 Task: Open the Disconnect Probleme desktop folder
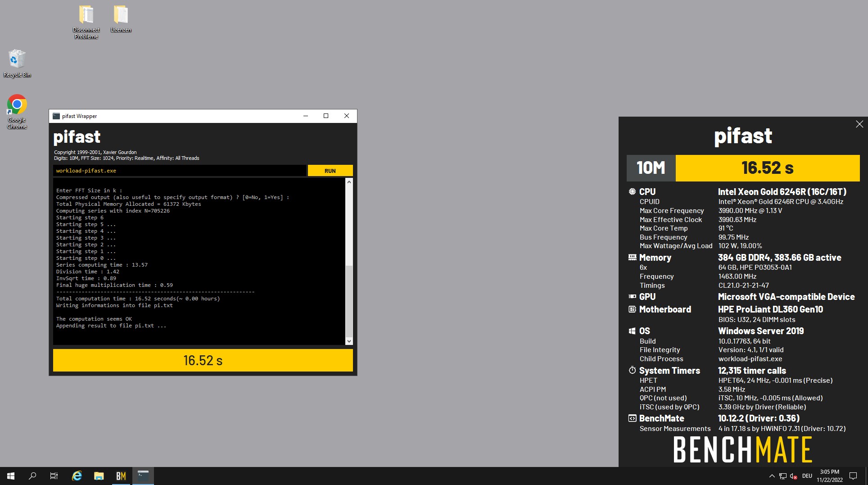click(86, 22)
